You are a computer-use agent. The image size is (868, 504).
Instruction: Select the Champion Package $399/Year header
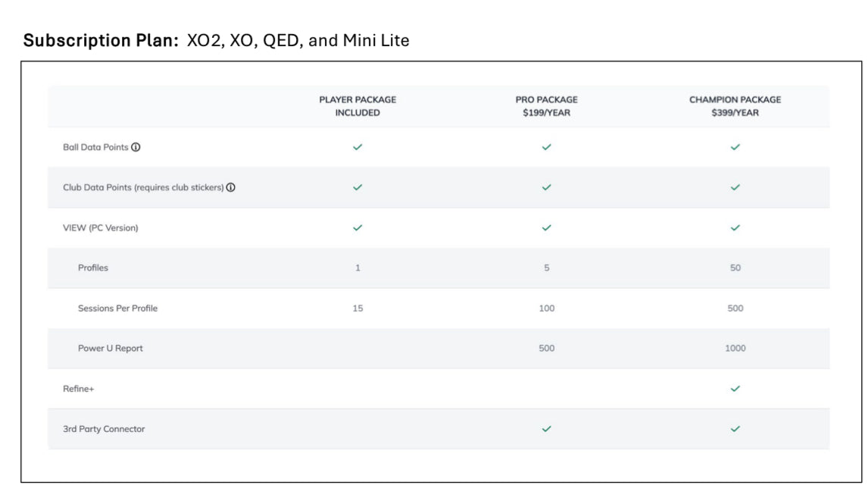tap(735, 106)
